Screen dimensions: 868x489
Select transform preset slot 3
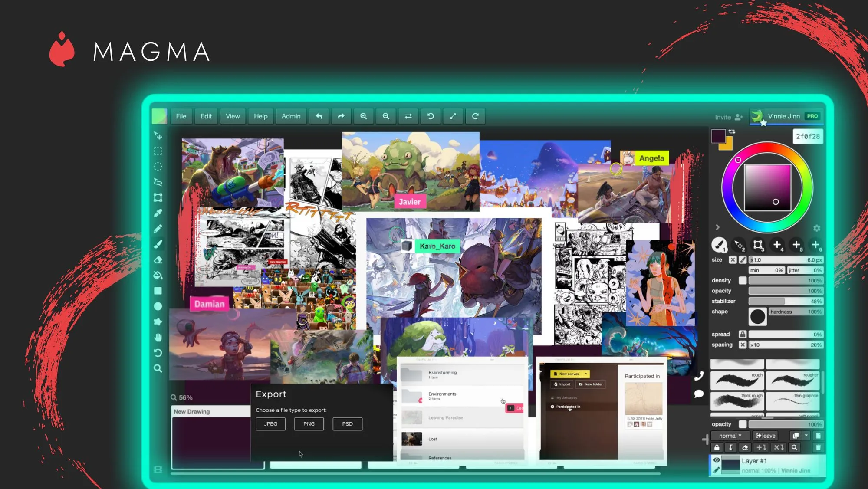click(758, 245)
